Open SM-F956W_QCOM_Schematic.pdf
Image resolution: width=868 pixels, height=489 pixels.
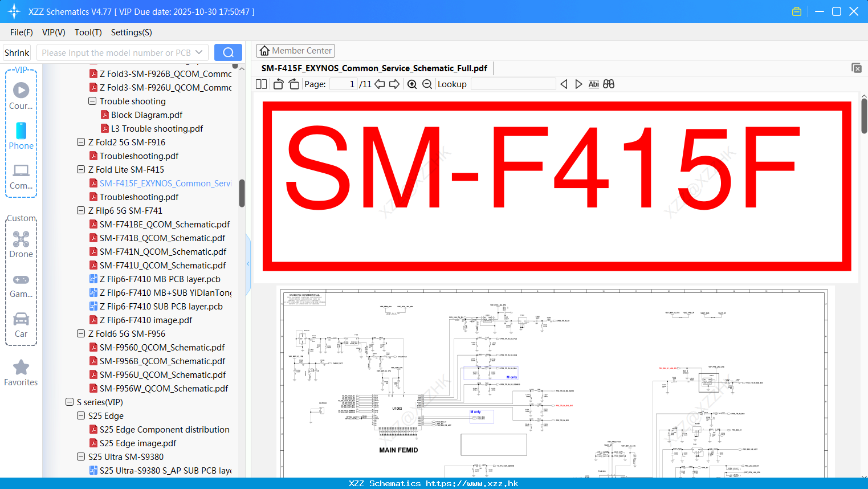coord(164,389)
